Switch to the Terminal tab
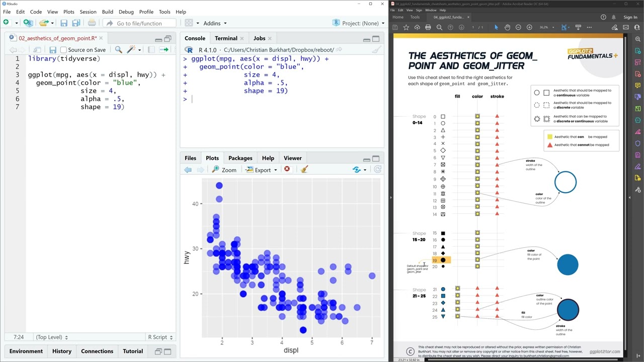Screen dimensions: 644x362 point(226,38)
